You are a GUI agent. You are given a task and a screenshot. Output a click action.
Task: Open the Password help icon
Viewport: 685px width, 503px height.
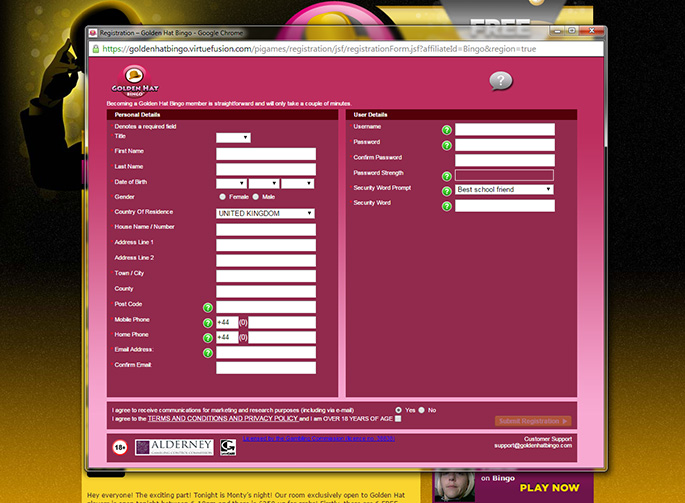(446, 145)
